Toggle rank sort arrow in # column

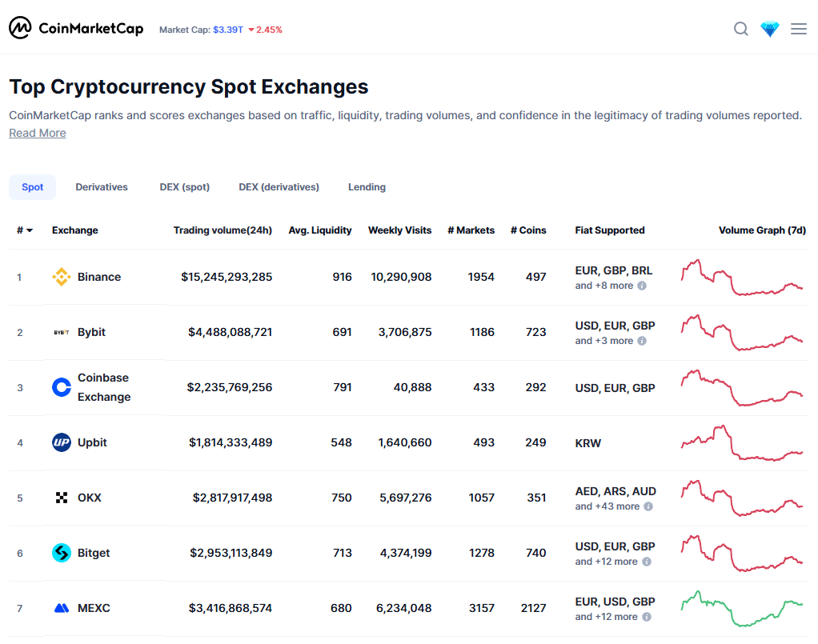coord(30,230)
